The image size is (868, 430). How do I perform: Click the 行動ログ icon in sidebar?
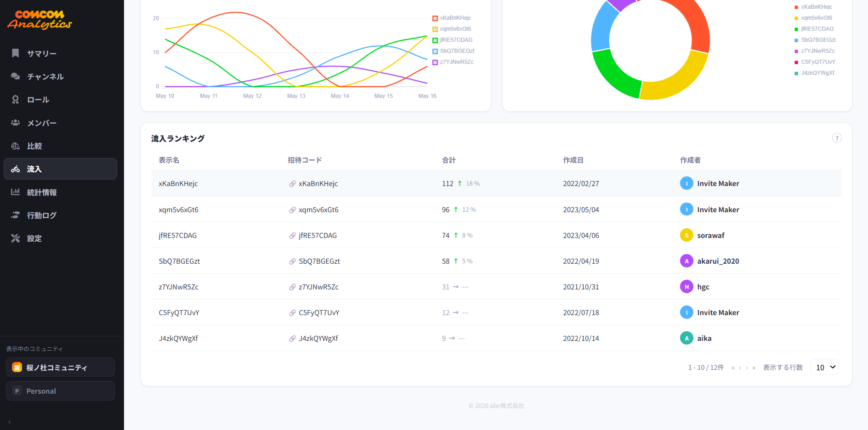tap(15, 215)
